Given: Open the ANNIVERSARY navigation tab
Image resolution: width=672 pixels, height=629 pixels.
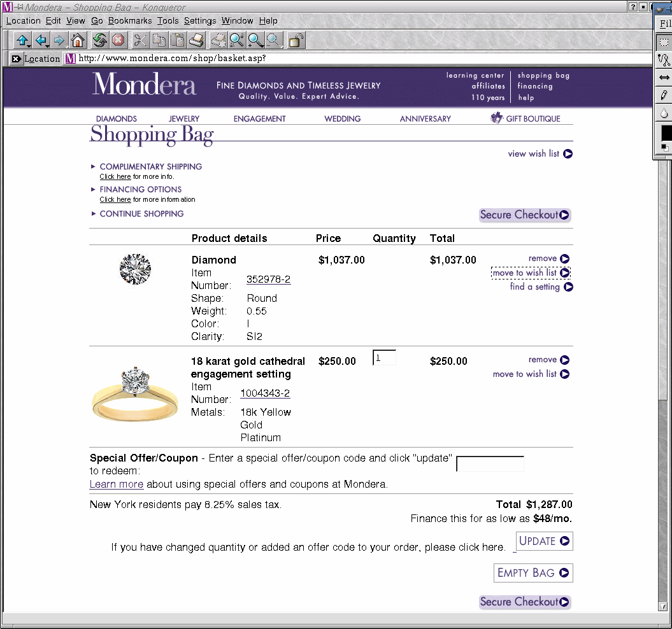Looking at the screenshot, I should [x=425, y=118].
